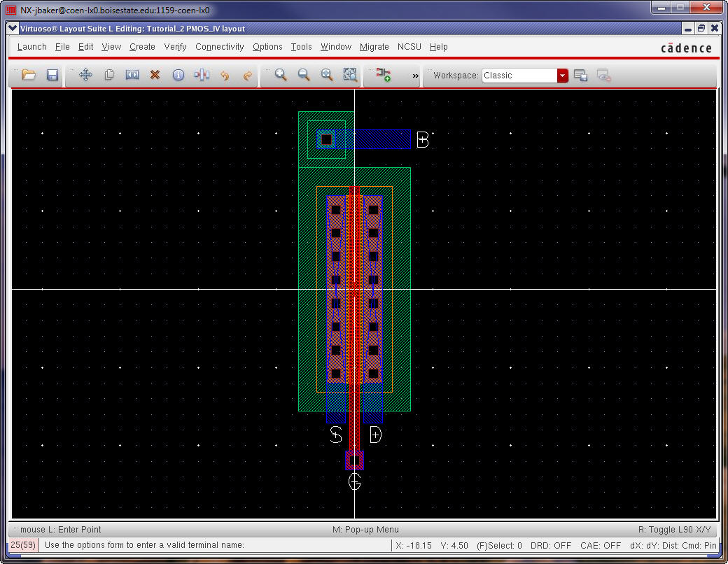Screen dimensions: 728x564
Task: Click the Undo arrow icon
Action: coord(225,75)
